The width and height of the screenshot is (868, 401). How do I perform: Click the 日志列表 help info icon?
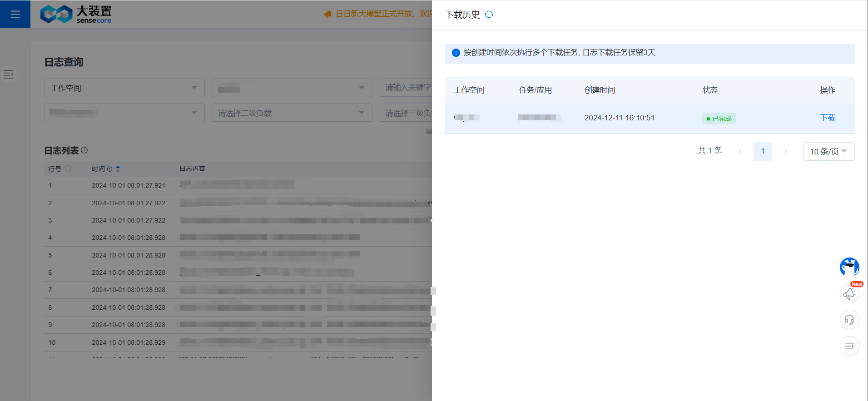[84, 150]
